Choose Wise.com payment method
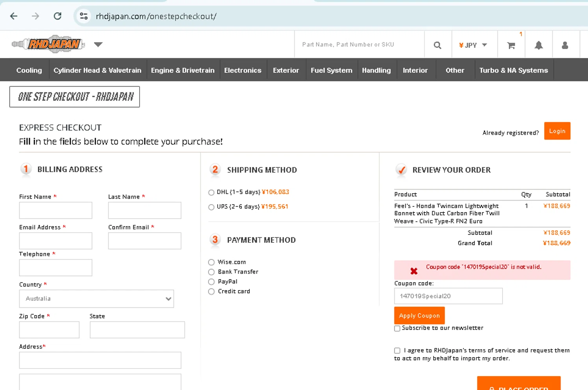588x390 pixels. coord(211,262)
